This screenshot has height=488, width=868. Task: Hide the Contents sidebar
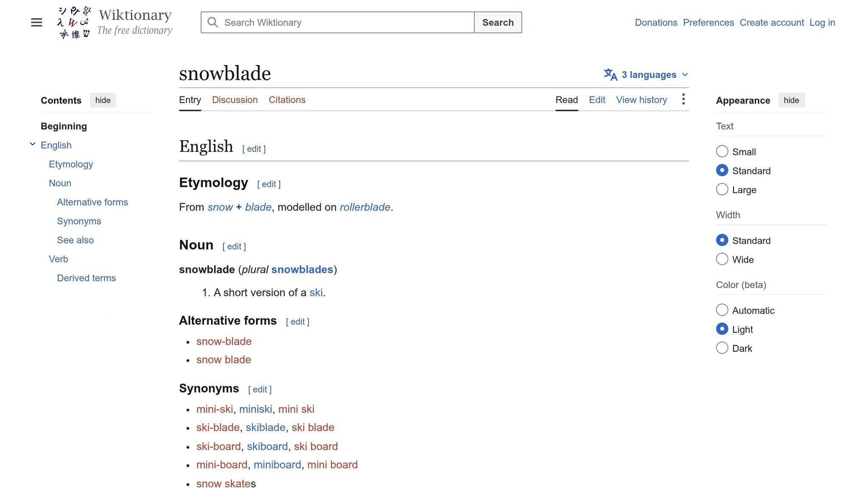point(103,100)
